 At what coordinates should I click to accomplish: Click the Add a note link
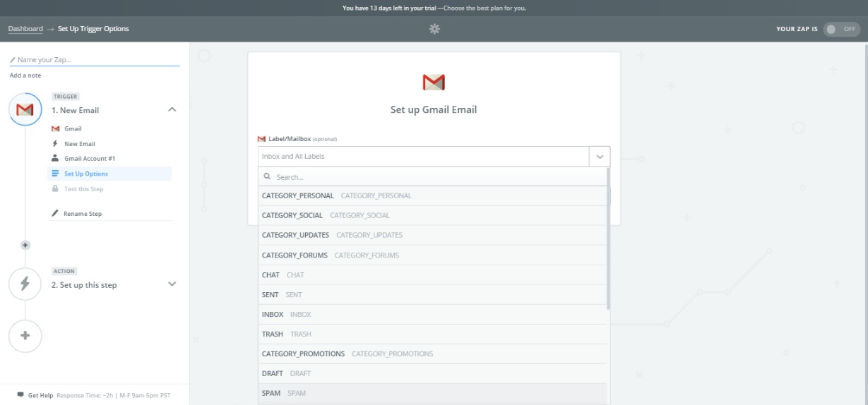(25, 75)
